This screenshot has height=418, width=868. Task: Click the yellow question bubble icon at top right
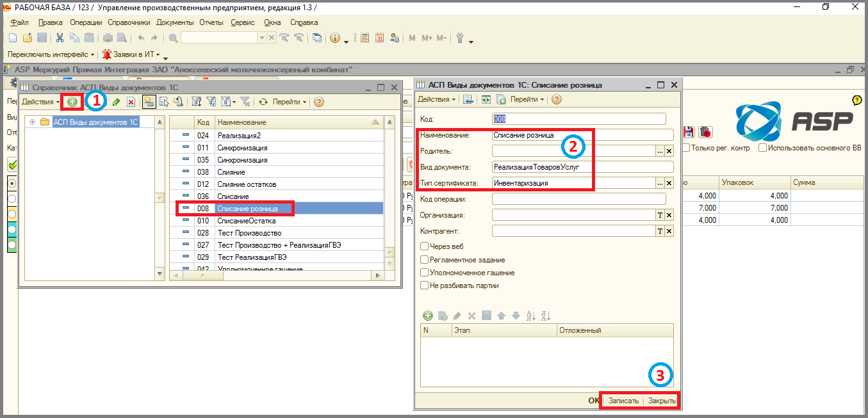(x=857, y=100)
